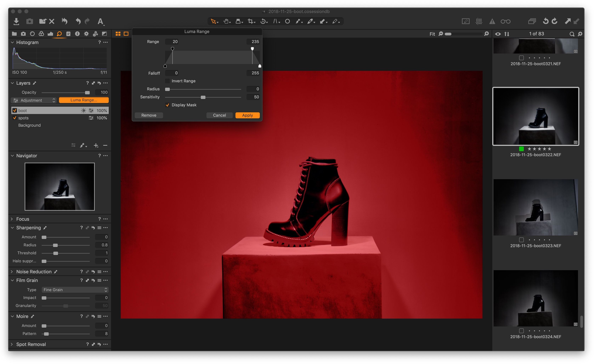Select the Rotate tool in the toolbar
595x364 pixels.
(x=263, y=21)
